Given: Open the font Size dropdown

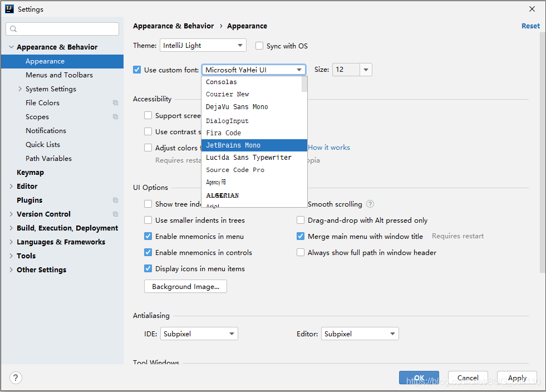Looking at the screenshot, I should [366, 70].
